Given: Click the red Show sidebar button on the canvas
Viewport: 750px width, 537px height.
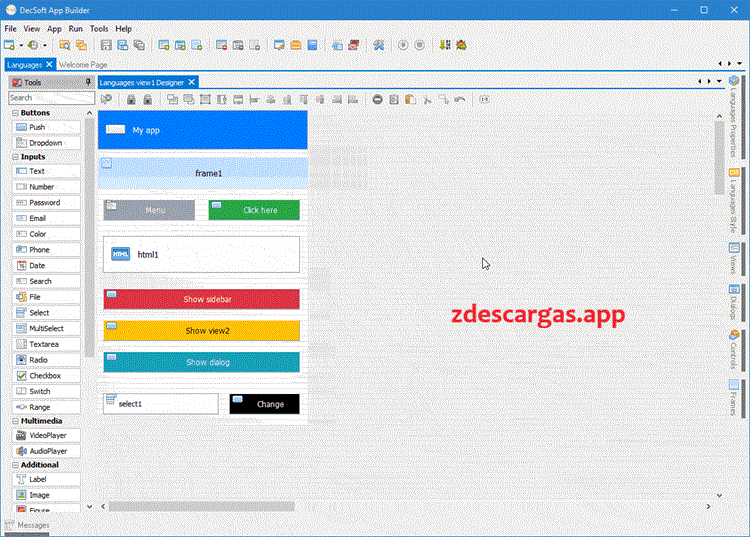Looking at the screenshot, I should click(x=201, y=299).
